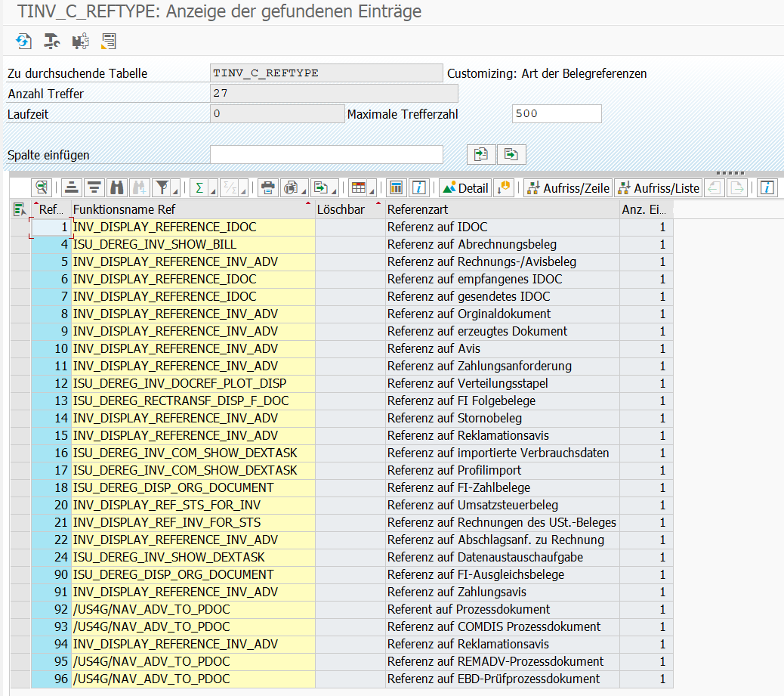Click the calculator icon in the grid toolbar
The height and width of the screenshot is (696, 784).
[396, 187]
